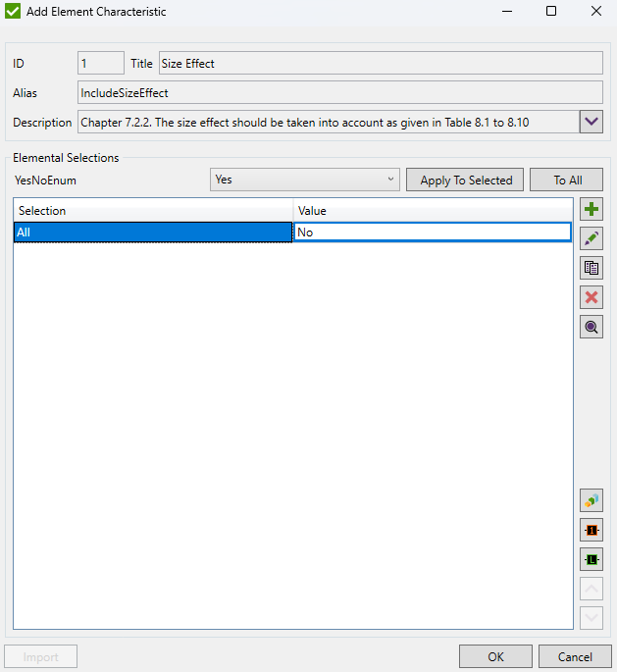Click the Value cell showing No
This screenshot has height=672, width=617.
433,233
